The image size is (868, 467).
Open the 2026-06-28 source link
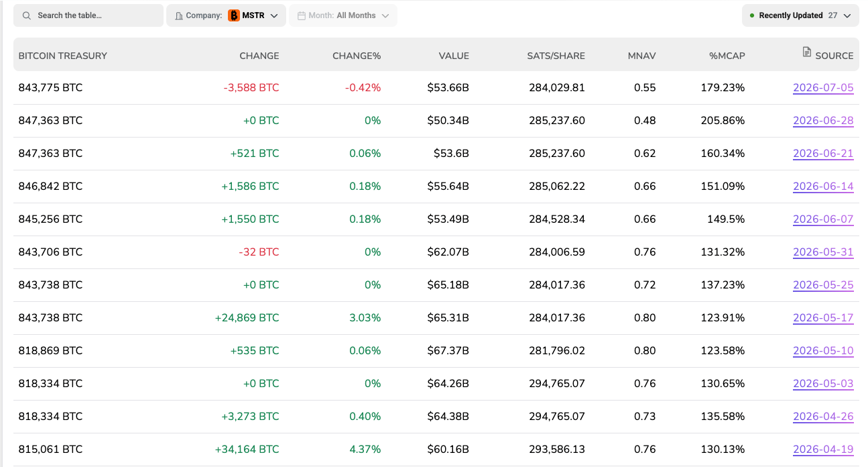tap(823, 121)
